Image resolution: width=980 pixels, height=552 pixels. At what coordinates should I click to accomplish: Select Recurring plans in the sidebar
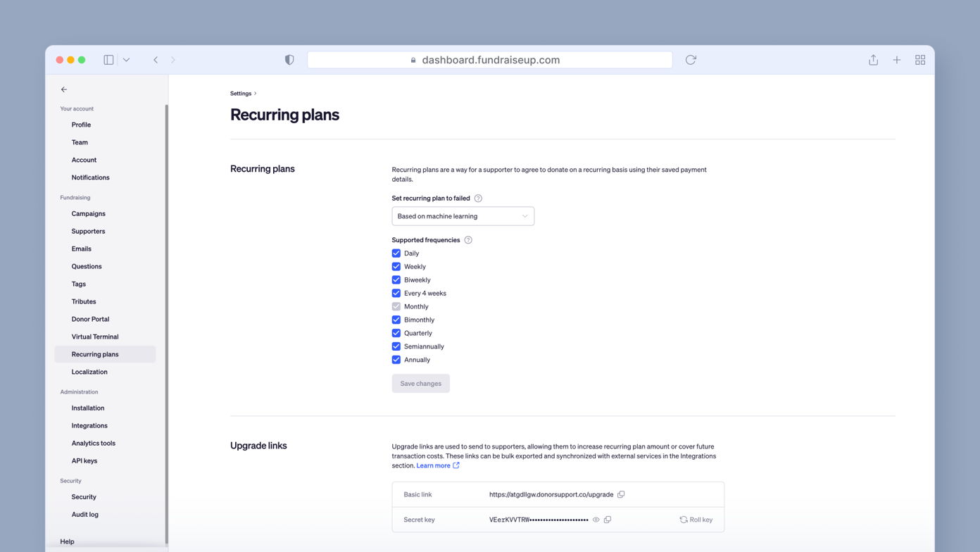(105, 354)
